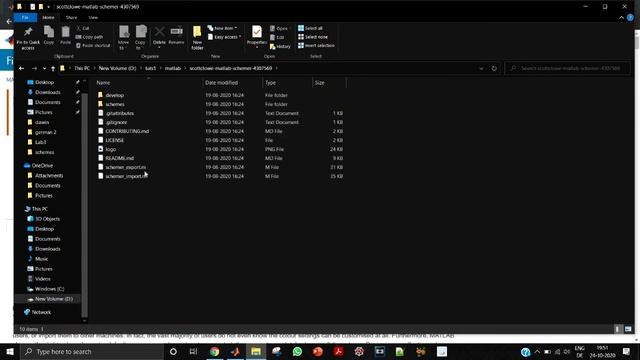Sort by Date modified column
Viewport: 640px width, 360px height.
click(x=232, y=82)
